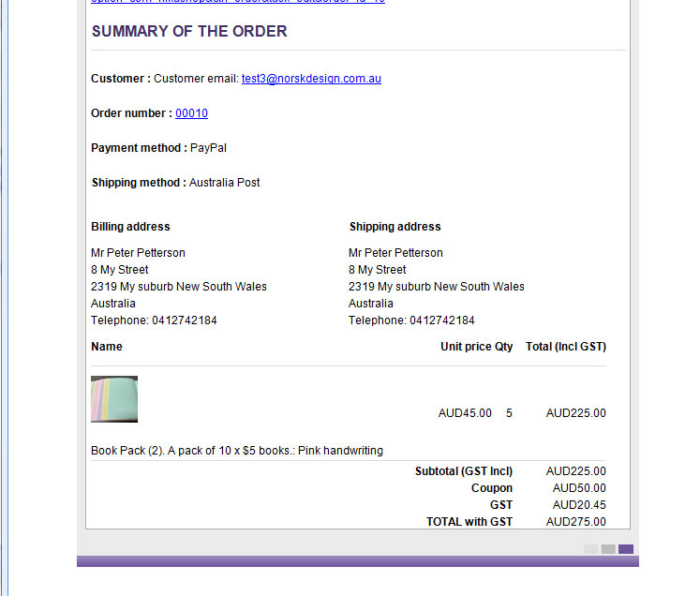Click the Book Pack product thumbnail

click(114, 399)
